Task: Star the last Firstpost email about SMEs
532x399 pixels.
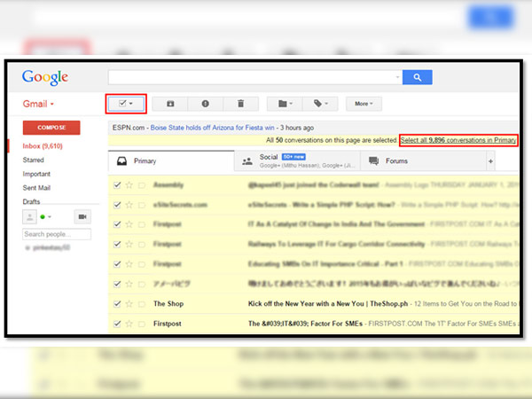Action: pyautogui.click(x=129, y=324)
